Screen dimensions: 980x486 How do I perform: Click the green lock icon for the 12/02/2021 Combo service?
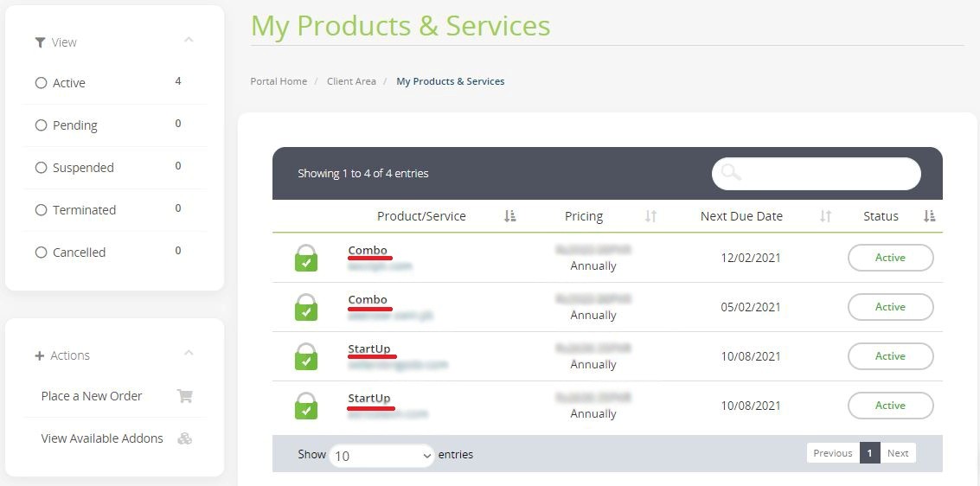pos(306,258)
